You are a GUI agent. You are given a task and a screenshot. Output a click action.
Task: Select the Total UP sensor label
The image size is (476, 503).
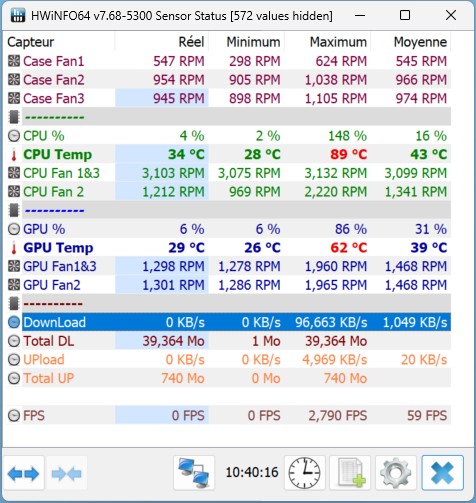[49, 379]
